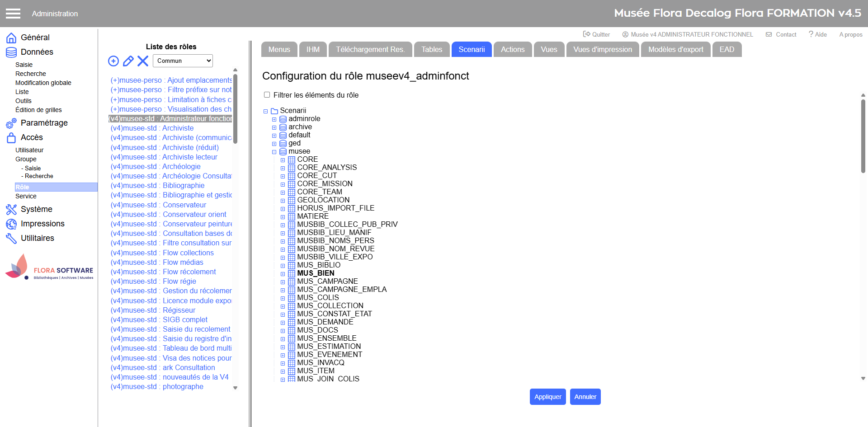868x427 pixels.
Task: Switch to the Menus tab
Action: tap(279, 50)
